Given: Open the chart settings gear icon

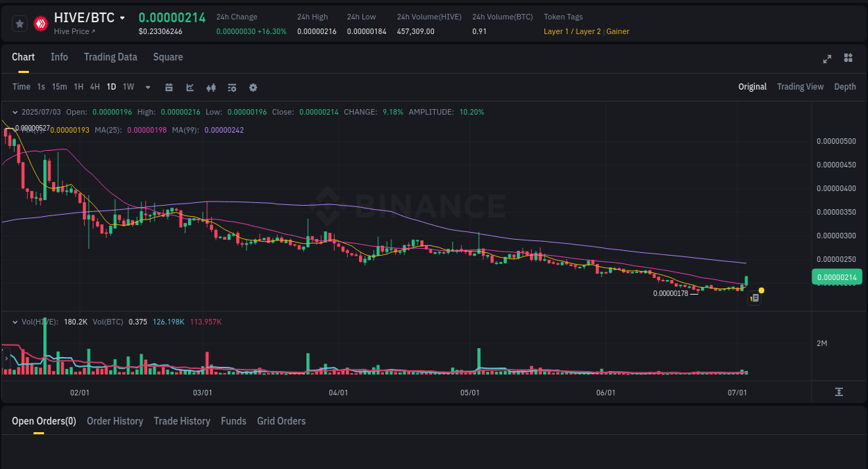Looking at the screenshot, I should pos(253,88).
